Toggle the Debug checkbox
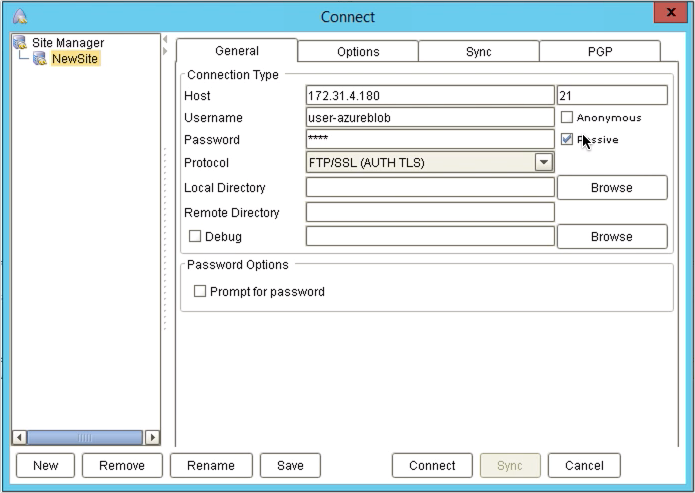Viewport: 695px width, 493px height. coord(195,237)
